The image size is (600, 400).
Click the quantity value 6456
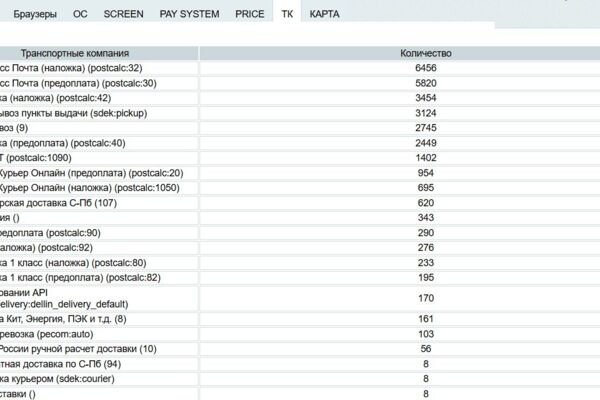point(426,68)
